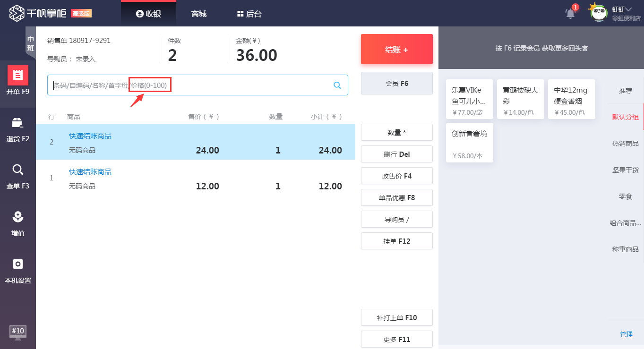The height and width of the screenshot is (349, 644).
Task: Click the red 结账 checkout button
Action: click(396, 49)
